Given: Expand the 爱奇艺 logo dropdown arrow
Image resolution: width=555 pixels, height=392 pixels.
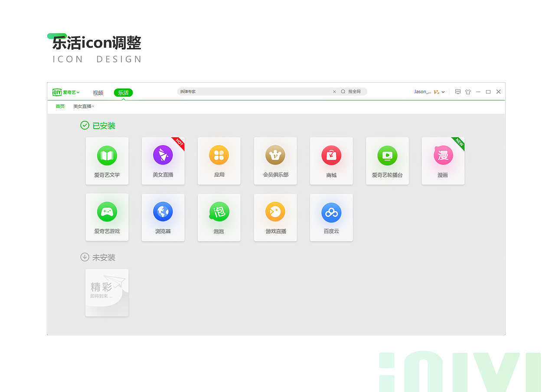Looking at the screenshot, I should [78, 92].
